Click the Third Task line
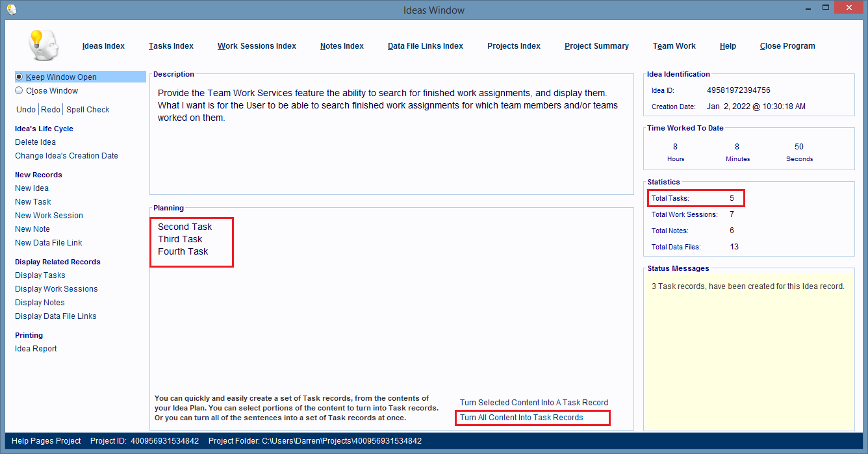 click(x=181, y=239)
